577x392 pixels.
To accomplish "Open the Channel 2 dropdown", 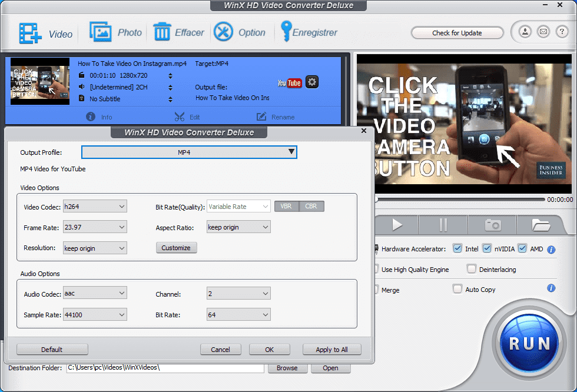I will coord(238,294).
